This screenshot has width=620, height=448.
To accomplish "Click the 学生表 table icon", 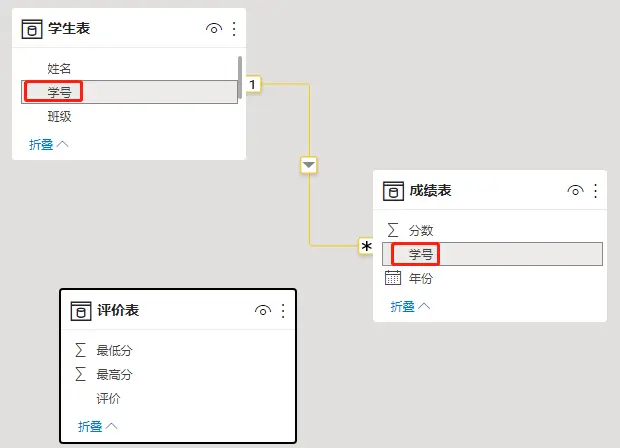I will coord(32,29).
